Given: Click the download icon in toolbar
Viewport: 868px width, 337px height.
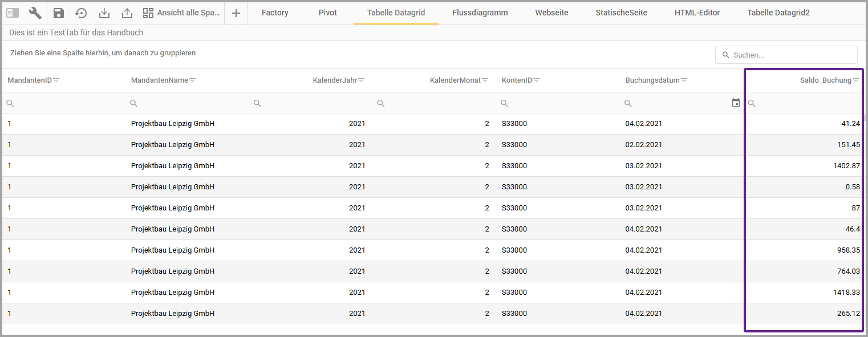Looking at the screenshot, I should tap(104, 13).
